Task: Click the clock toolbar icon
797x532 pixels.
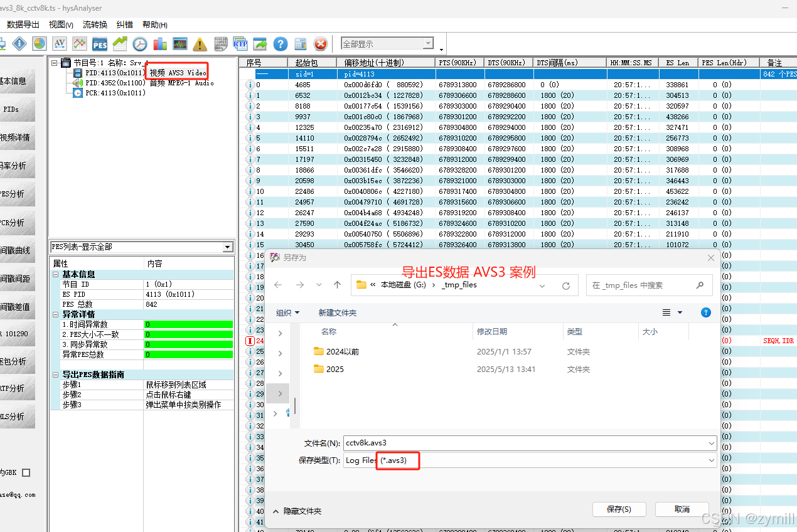Action: [x=140, y=44]
